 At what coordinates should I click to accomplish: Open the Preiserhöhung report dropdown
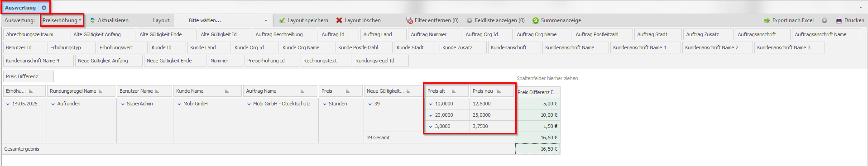62,20
